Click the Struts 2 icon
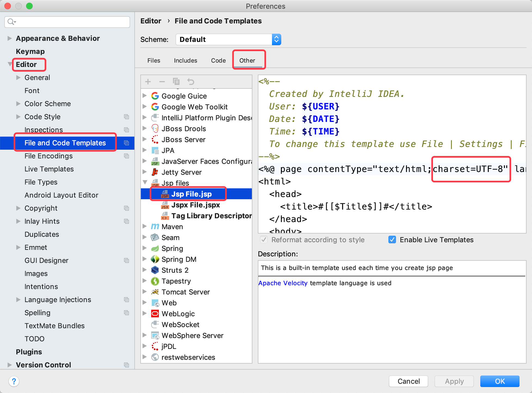This screenshot has width=532, height=393. click(155, 270)
